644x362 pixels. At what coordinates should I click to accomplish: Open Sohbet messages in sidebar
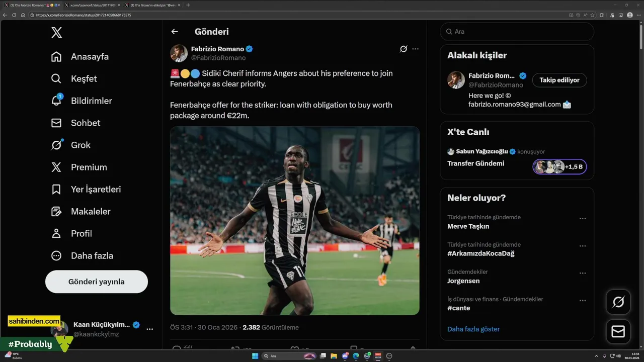[x=75, y=123]
